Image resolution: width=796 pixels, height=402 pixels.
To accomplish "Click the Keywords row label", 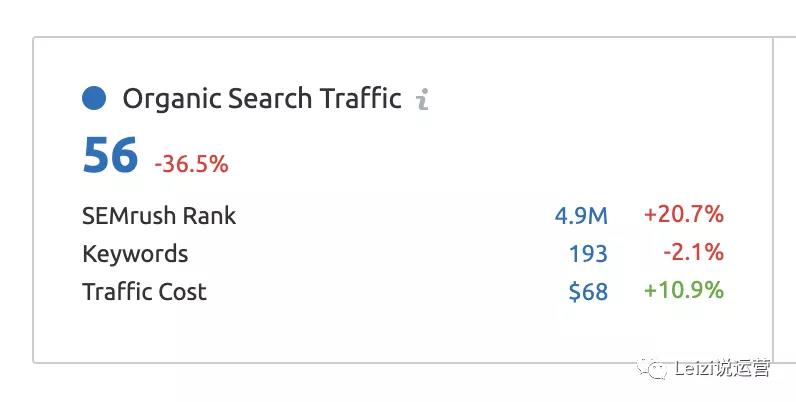I will click(x=135, y=254).
